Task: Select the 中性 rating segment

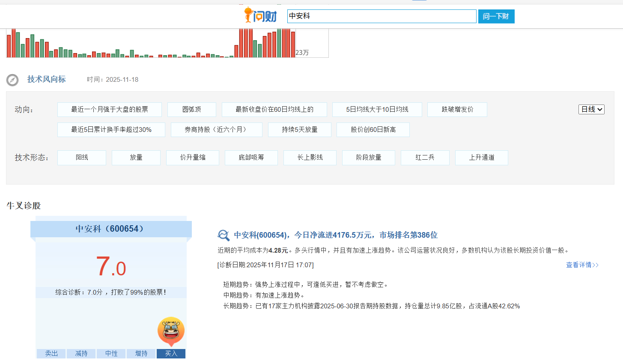Action: [x=111, y=353]
